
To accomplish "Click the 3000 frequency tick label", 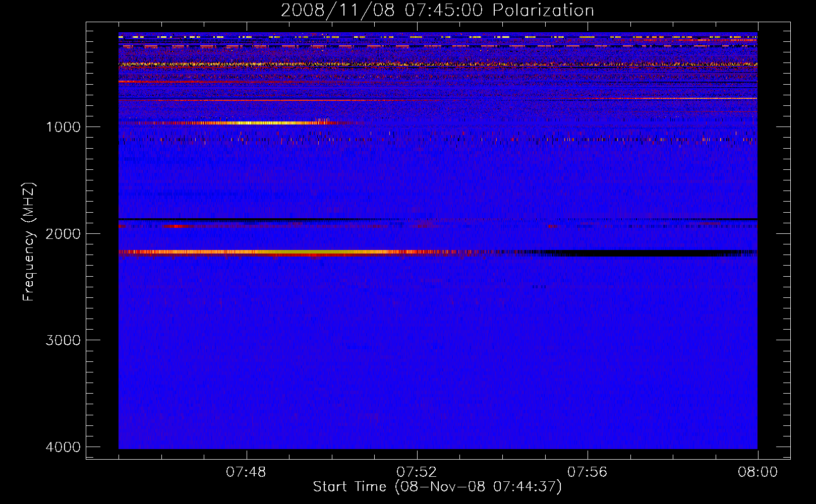I will click(x=63, y=340).
